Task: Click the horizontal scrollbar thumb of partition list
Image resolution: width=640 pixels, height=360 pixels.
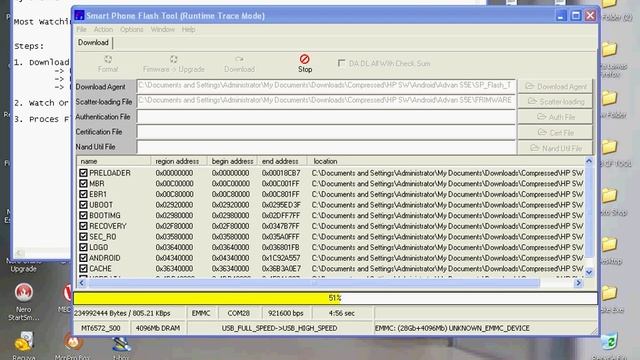Action: [313, 283]
